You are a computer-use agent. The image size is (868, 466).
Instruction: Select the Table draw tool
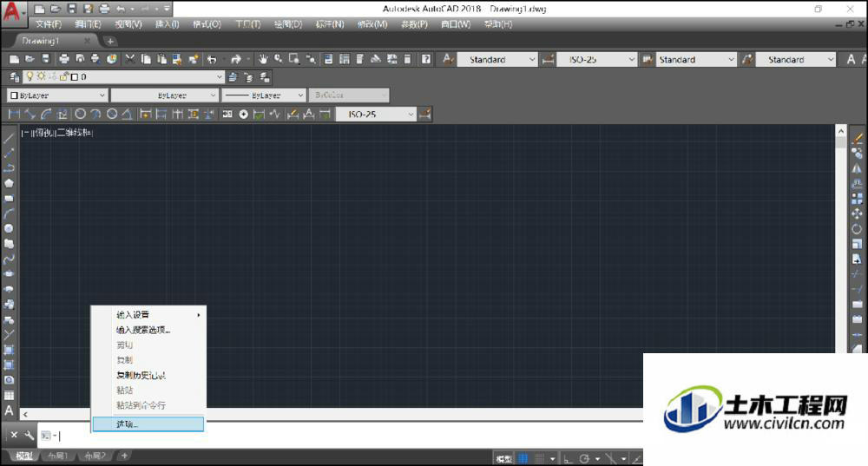[9, 395]
